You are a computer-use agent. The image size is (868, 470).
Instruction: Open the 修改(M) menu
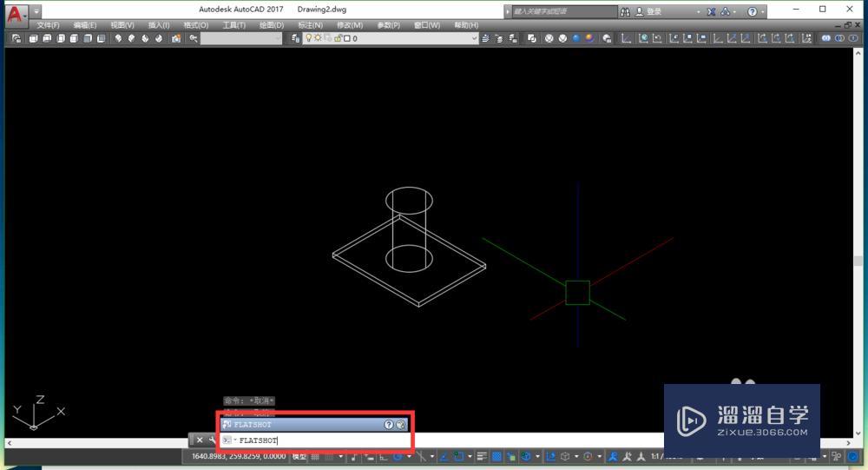point(350,25)
